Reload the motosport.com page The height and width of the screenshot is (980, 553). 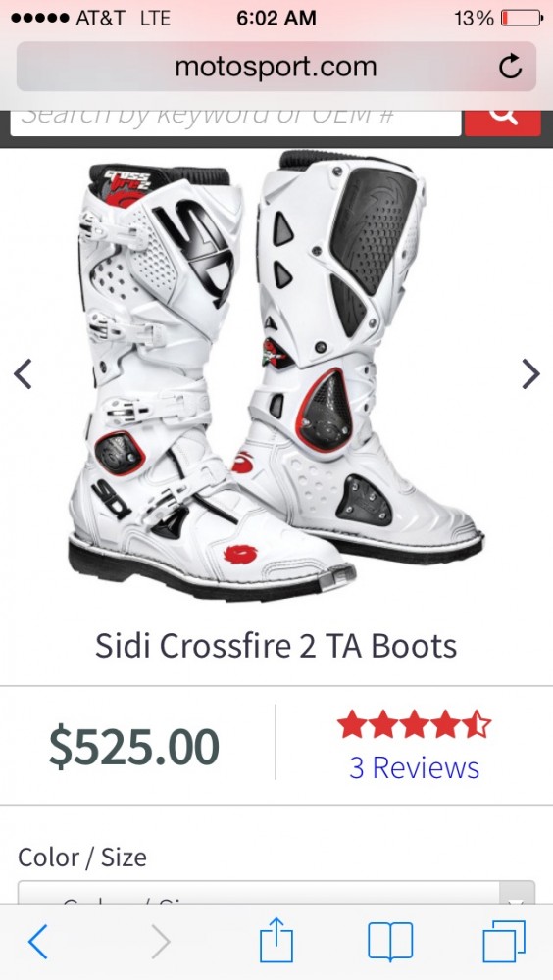pyautogui.click(x=510, y=67)
